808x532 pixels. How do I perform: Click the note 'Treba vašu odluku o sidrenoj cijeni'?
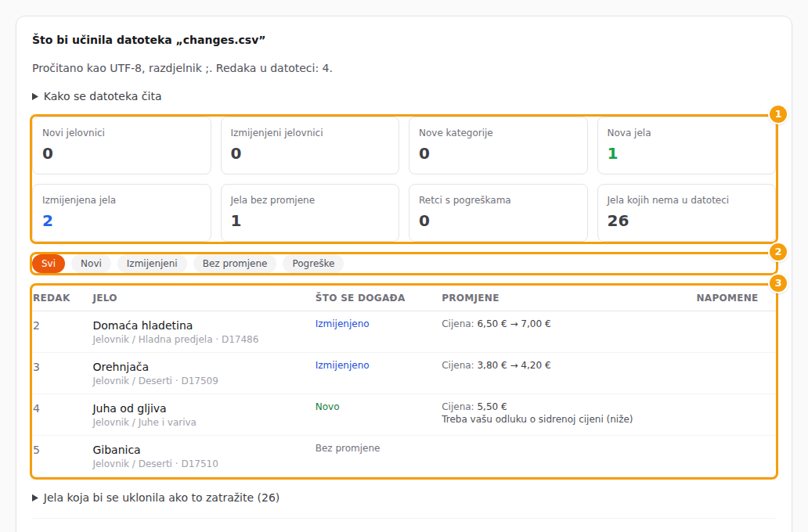point(537,419)
